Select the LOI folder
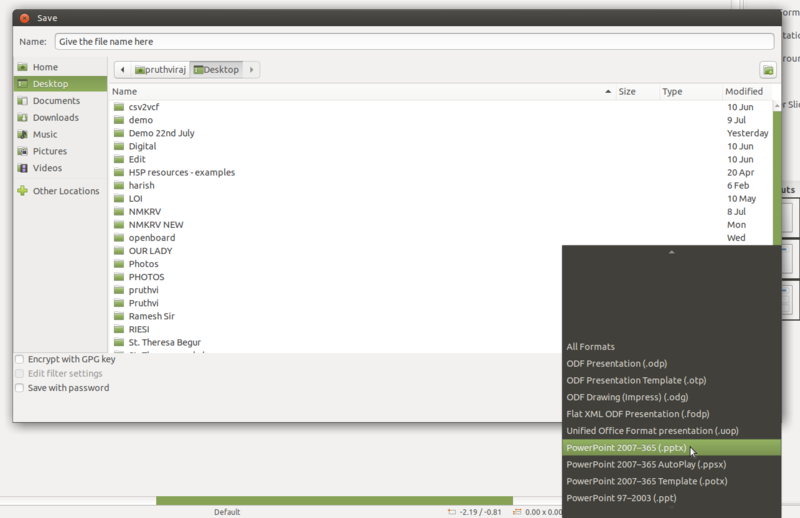 click(x=441, y=199)
